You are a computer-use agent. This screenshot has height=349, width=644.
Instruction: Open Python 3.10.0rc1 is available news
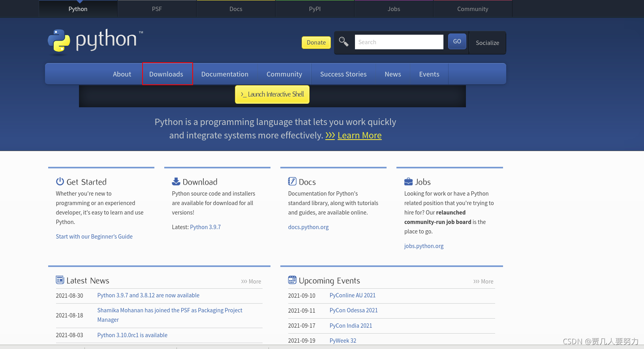tap(132, 335)
